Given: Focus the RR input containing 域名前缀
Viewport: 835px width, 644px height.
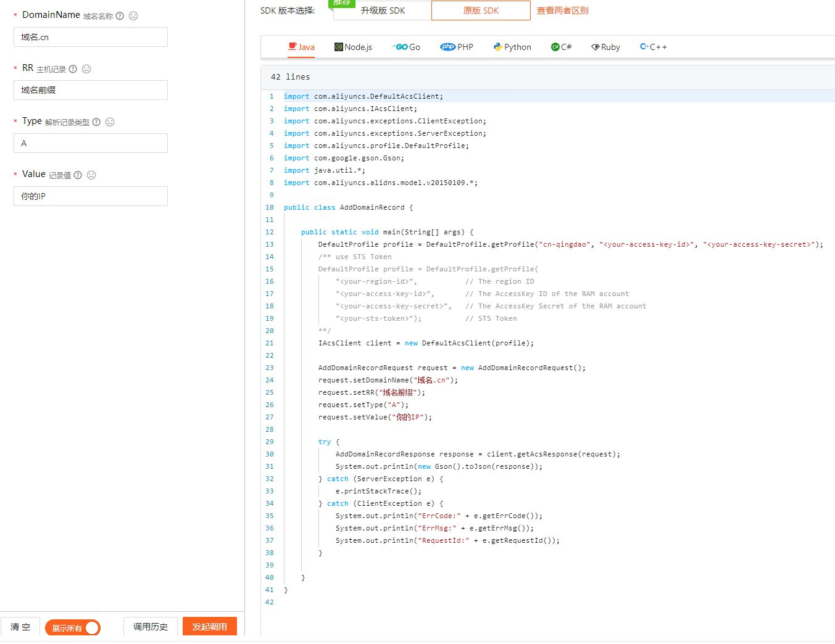Looking at the screenshot, I should (91, 90).
